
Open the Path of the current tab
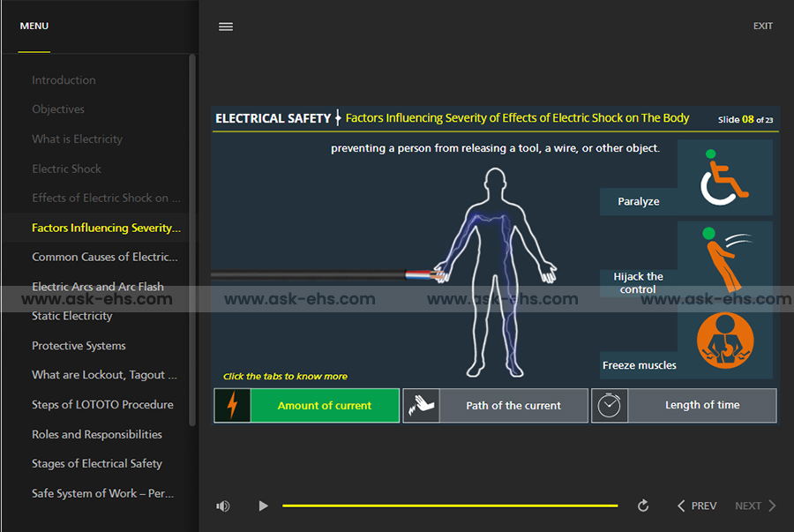pos(513,406)
